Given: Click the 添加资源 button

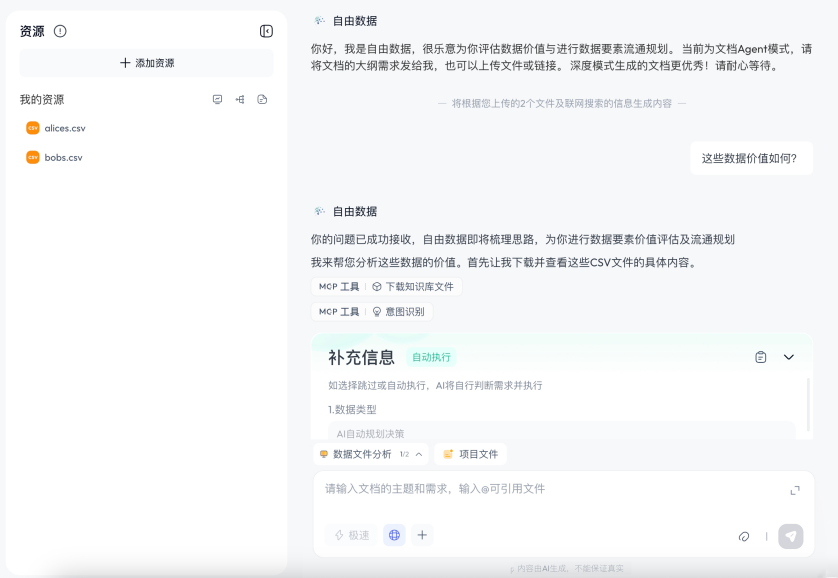Looking at the screenshot, I should [146, 63].
